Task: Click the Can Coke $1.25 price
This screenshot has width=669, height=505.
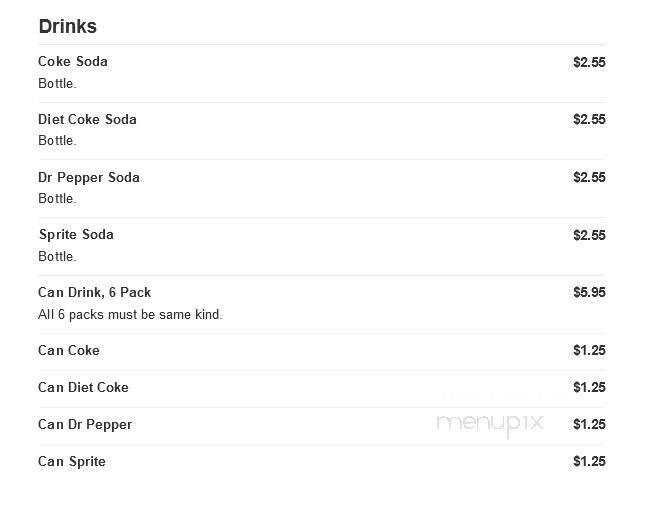Action: (x=589, y=351)
